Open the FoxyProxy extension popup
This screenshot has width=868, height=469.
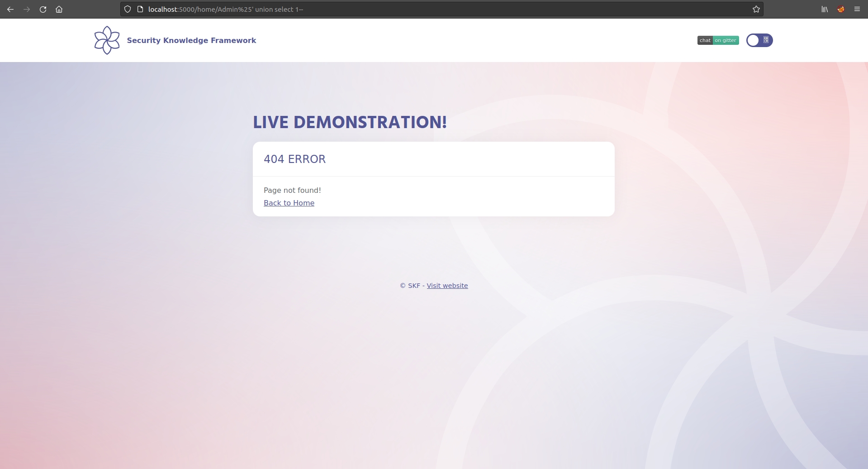pos(841,9)
